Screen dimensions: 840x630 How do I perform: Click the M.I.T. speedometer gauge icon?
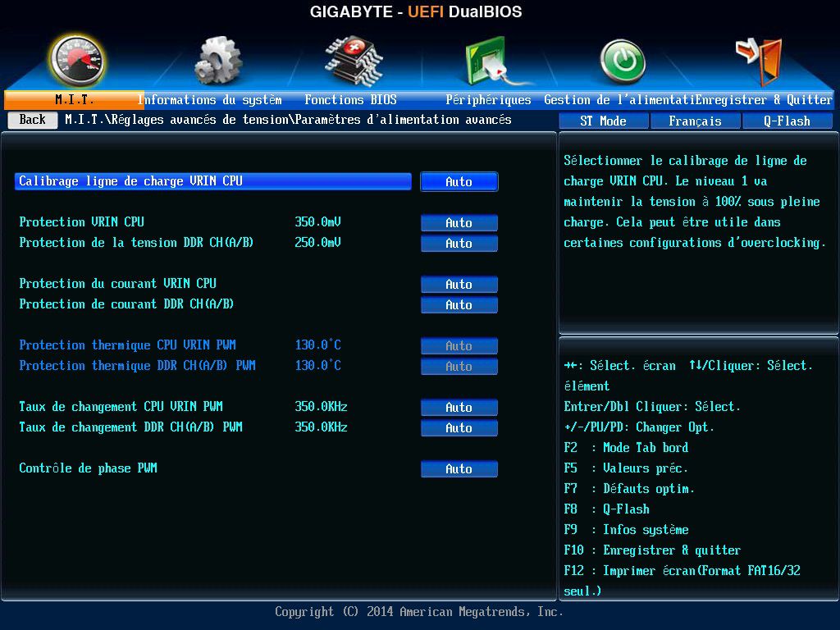76,61
